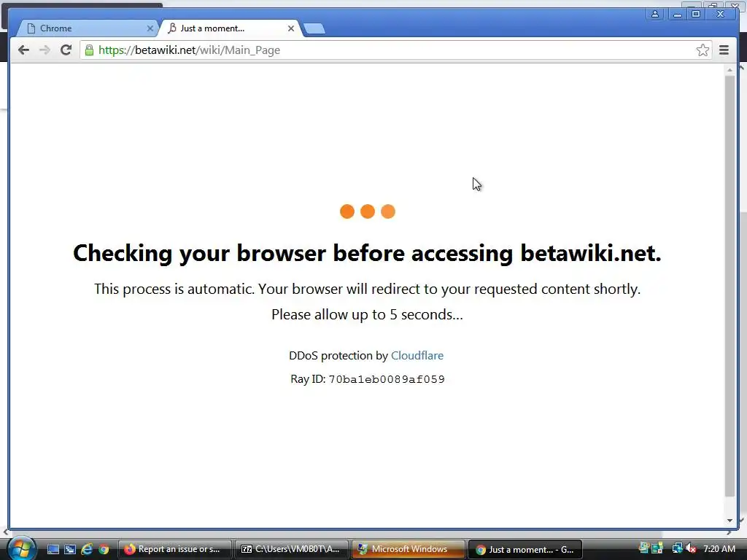This screenshot has height=560, width=747.
Task: Close the first Chrome tab
Action: (150, 28)
